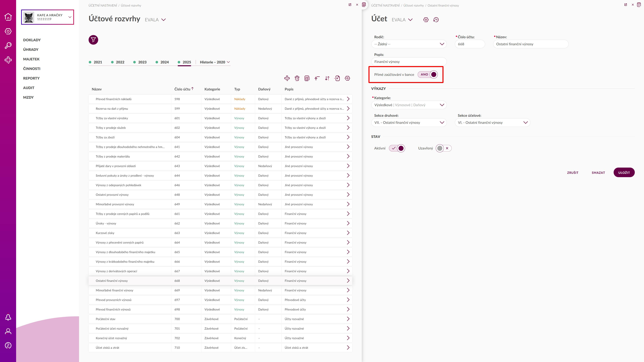Open MAJETEK menu item
The image size is (644, 362).
(31, 59)
